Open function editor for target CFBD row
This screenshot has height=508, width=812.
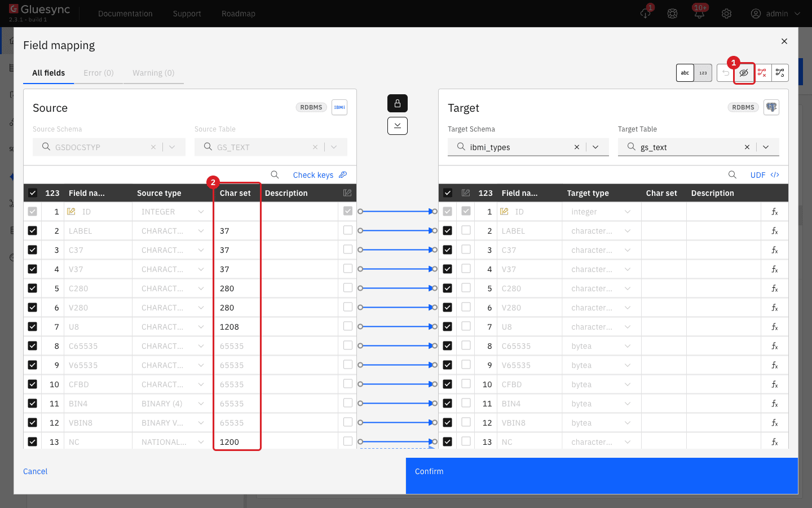775,384
